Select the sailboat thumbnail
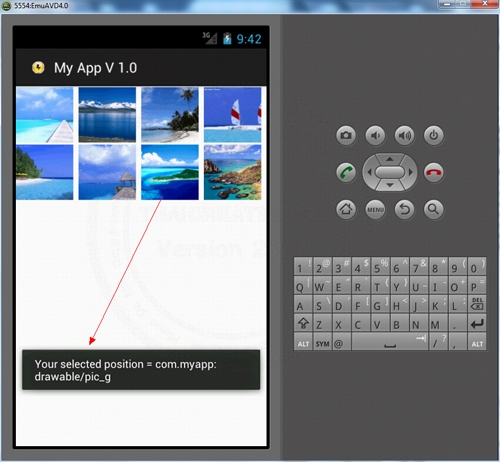Screen dimensions: 500x462 pos(233,115)
